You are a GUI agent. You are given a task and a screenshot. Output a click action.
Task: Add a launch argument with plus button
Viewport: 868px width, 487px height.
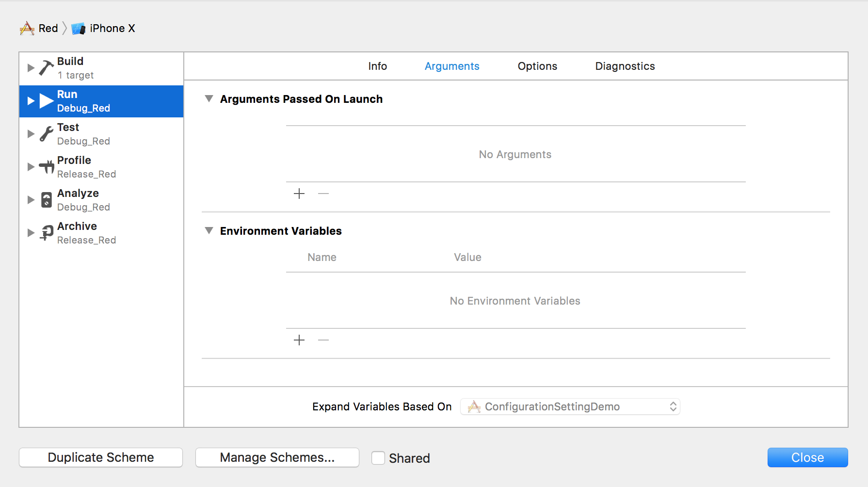click(x=299, y=194)
